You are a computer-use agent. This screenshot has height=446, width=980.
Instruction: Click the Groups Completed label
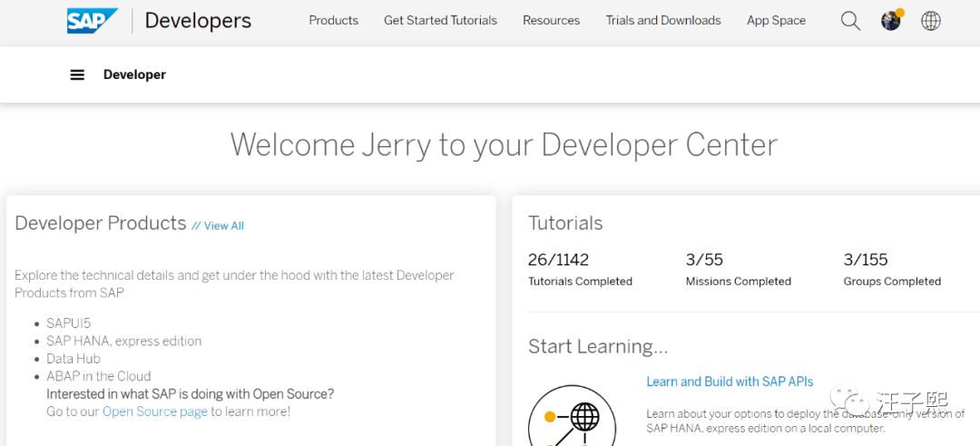coord(892,282)
